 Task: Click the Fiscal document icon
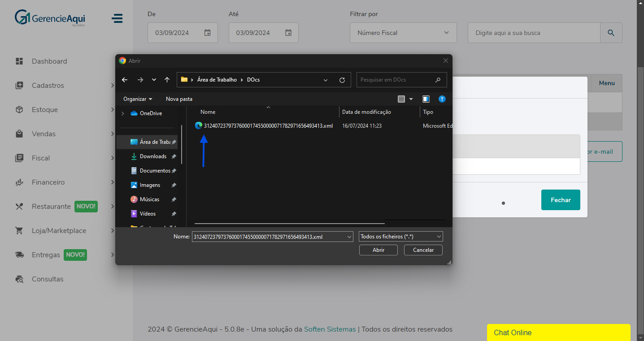pyautogui.click(x=19, y=158)
